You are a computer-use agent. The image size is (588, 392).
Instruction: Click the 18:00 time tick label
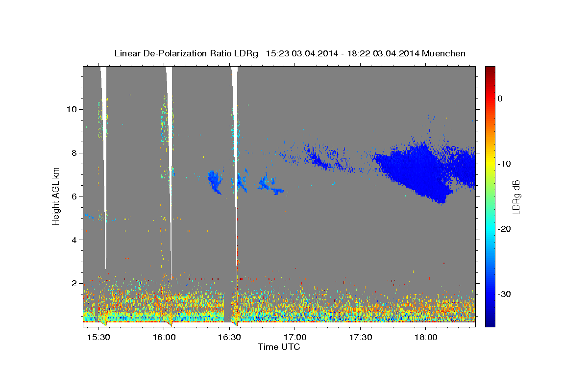tap(426, 338)
